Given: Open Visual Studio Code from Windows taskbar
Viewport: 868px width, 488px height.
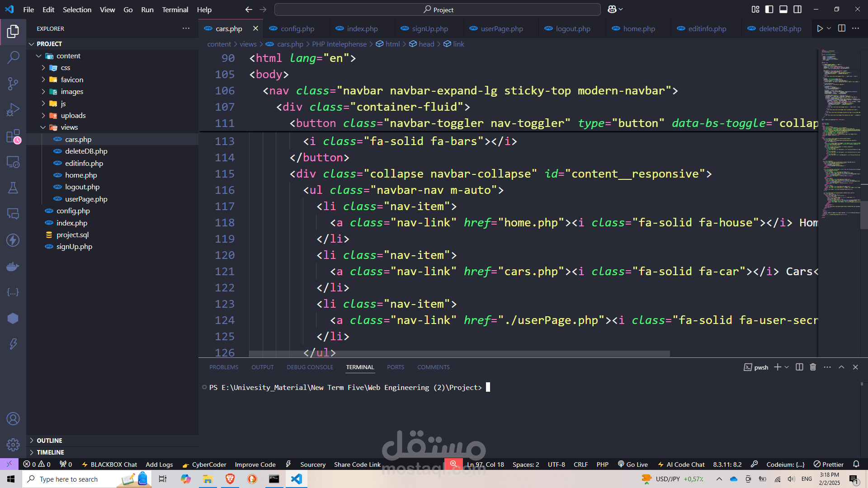Looking at the screenshot, I should [296, 479].
